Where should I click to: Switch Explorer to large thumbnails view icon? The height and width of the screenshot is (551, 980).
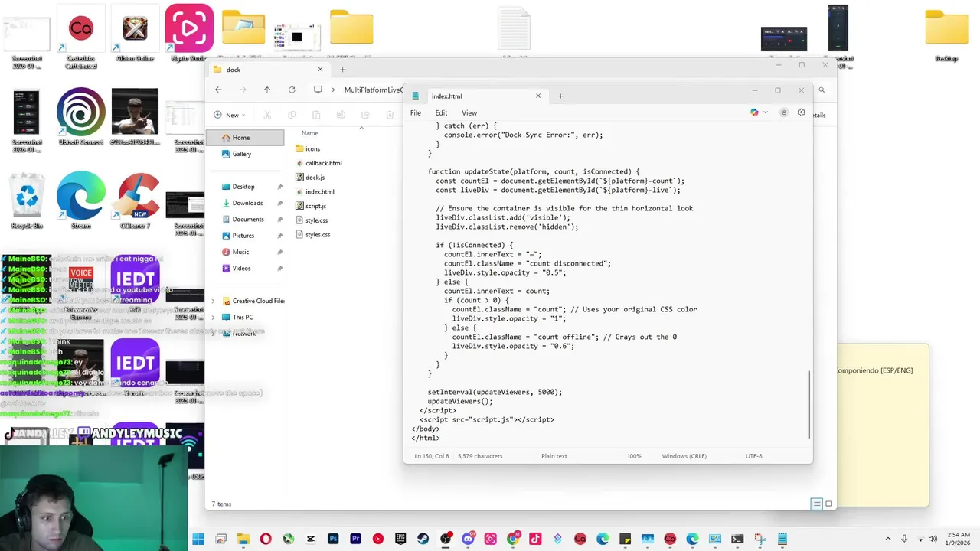[828, 504]
